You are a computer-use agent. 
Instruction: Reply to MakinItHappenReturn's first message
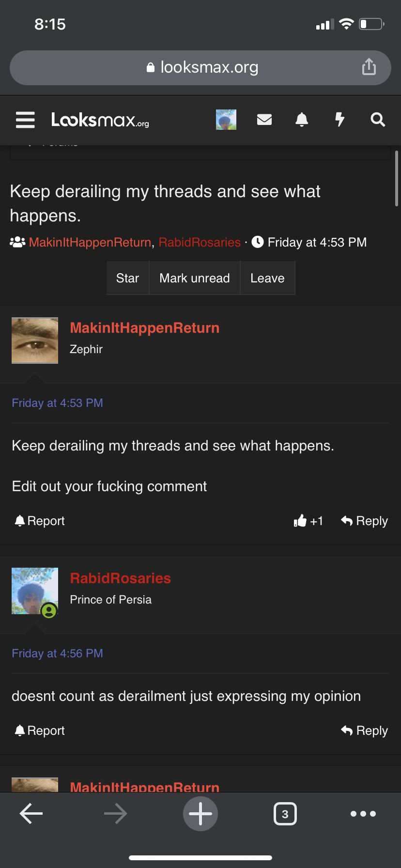coord(364,521)
